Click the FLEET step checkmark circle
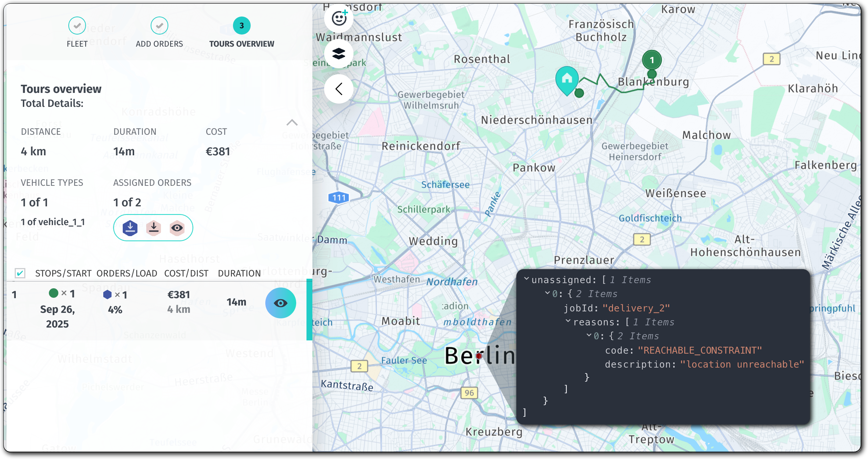The height and width of the screenshot is (459, 868). click(77, 26)
